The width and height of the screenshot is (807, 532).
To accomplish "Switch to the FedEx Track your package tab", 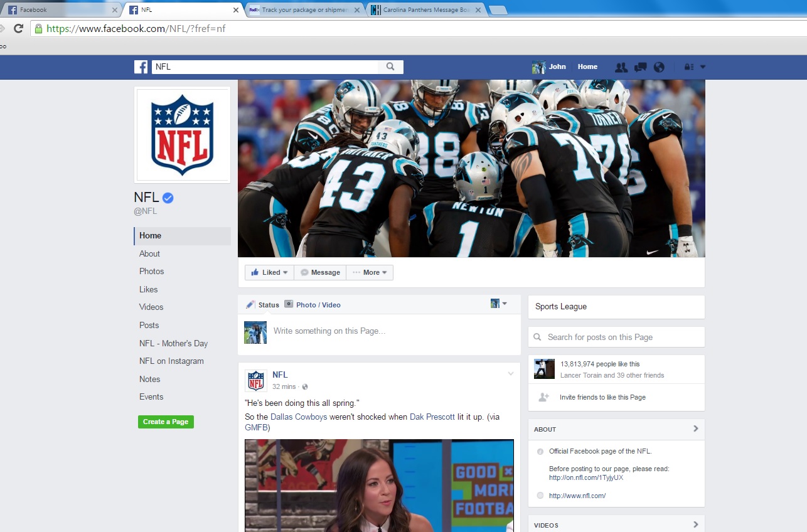I will tap(305, 10).
